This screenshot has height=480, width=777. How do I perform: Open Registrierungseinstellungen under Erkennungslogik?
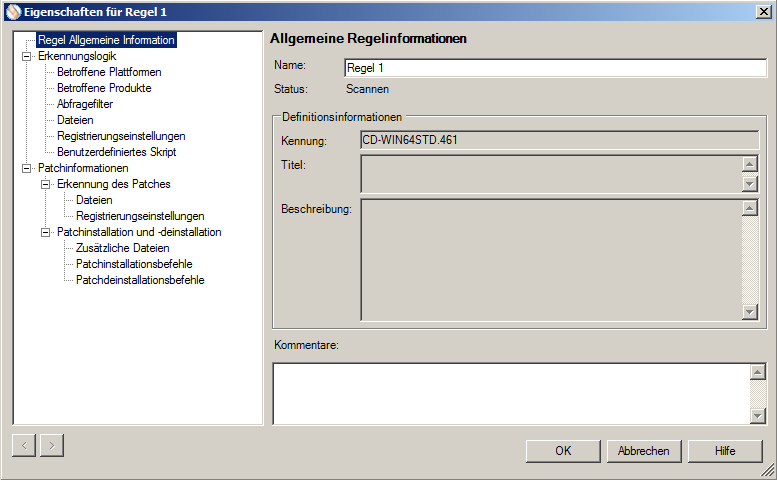[121, 136]
